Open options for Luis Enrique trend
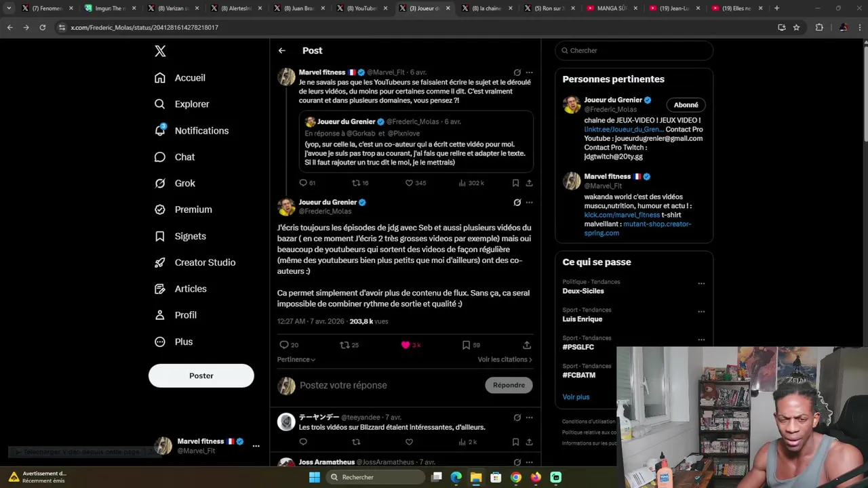This screenshot has height=488, width=868. tap(701, 312)
